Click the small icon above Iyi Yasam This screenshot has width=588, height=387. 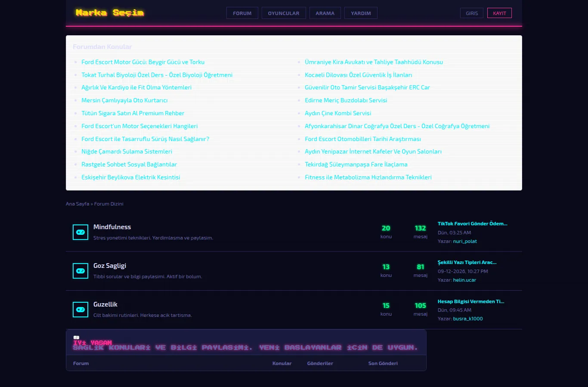point(76,338)
